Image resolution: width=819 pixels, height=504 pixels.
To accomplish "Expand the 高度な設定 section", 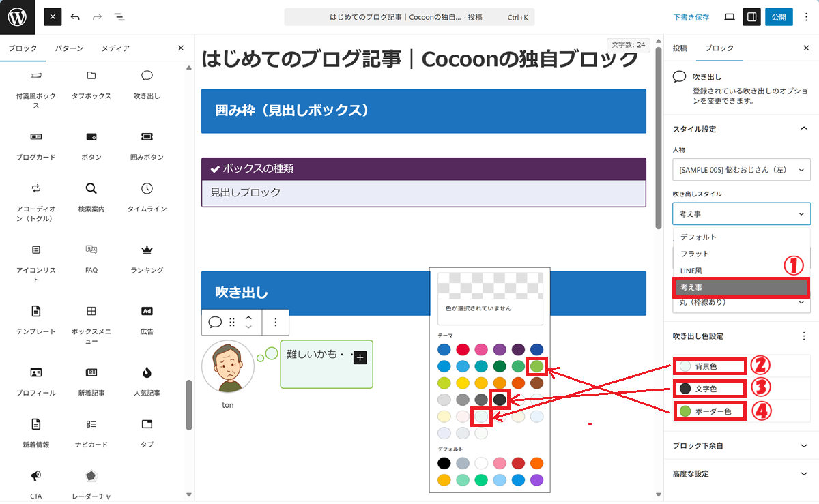I will (x=741, y=474).
